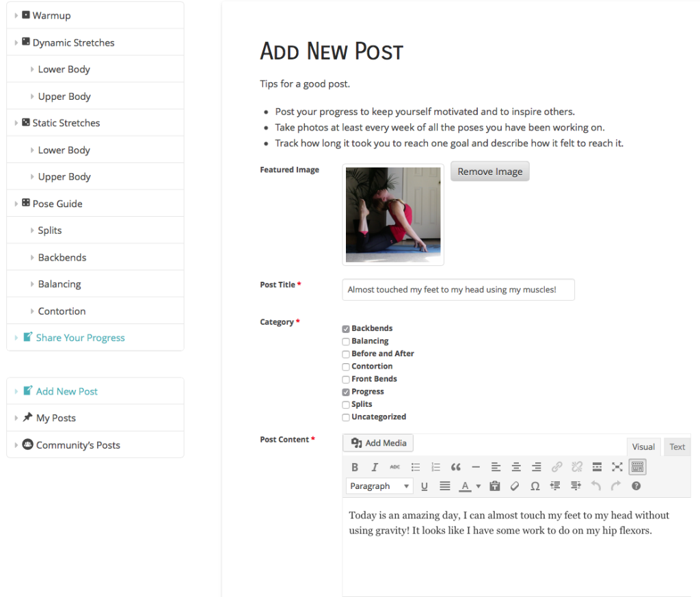Increase the paragraph indent
The image size is (700, 597).
(576, 486)
